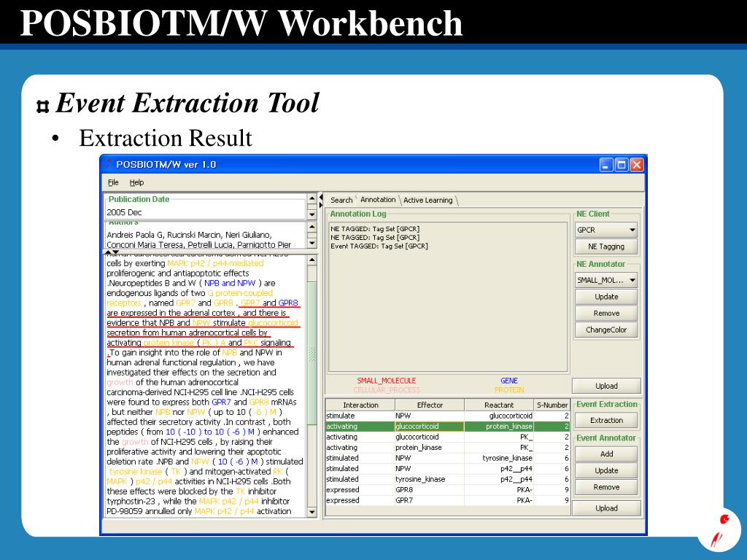Select the stimulated tyrosine_kinase p42__p44 row

click(x=447, y=479)
